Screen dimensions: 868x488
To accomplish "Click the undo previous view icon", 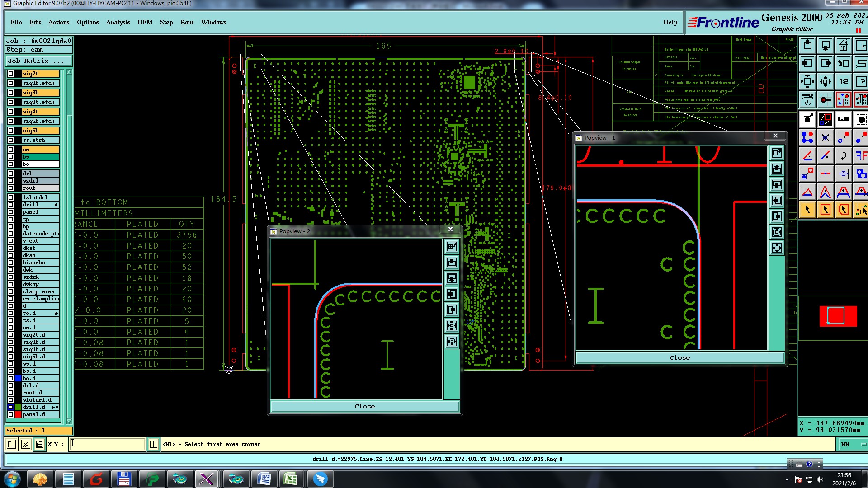I will coord(843,64).
